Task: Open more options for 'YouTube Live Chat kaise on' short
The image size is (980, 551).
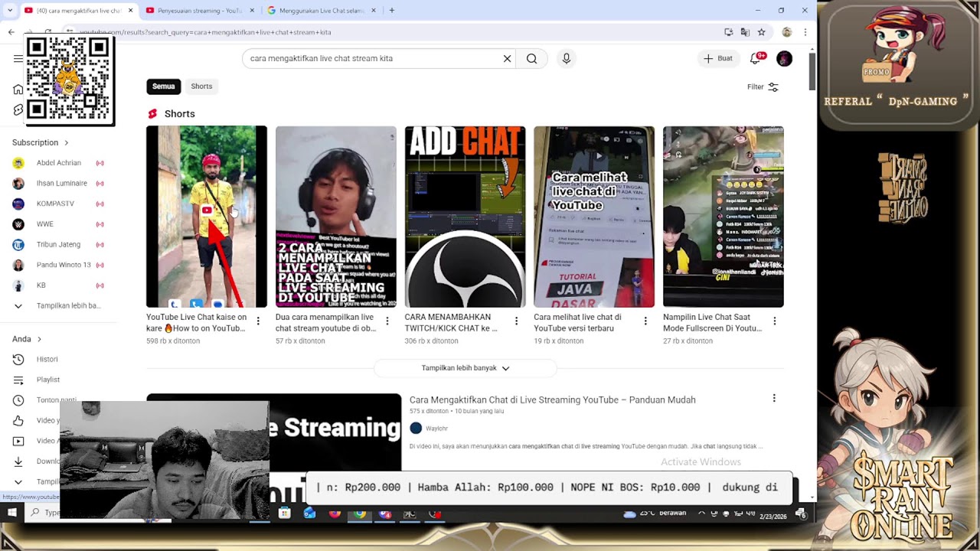Action: (258, 321)
